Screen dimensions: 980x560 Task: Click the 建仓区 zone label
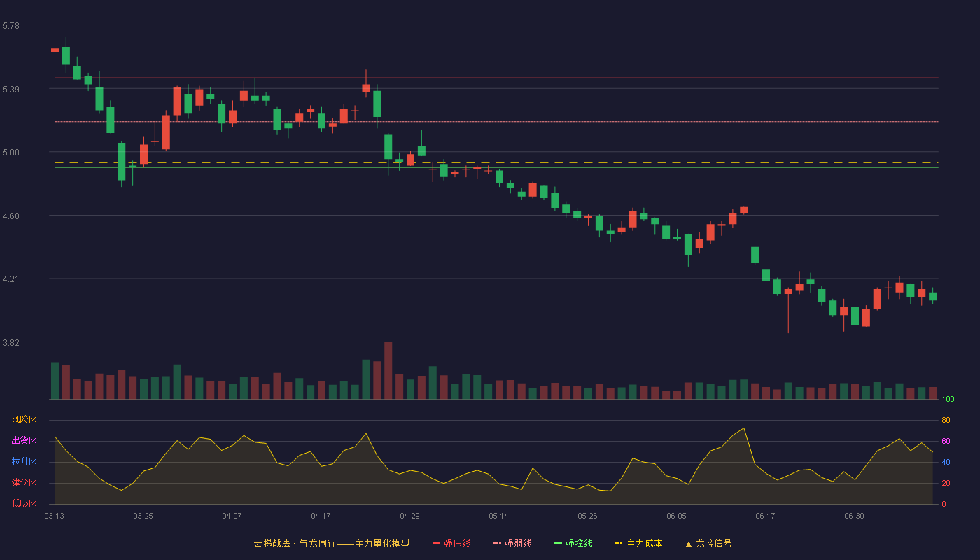24,483
